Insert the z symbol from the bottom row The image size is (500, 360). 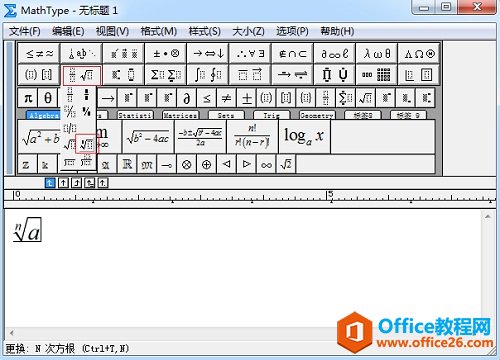(26, 164)
